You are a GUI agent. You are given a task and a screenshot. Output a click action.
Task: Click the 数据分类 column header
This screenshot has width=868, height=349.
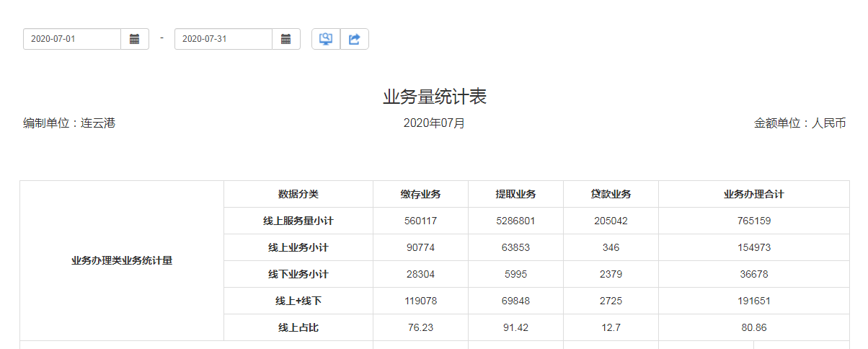(x=298, y=194)
